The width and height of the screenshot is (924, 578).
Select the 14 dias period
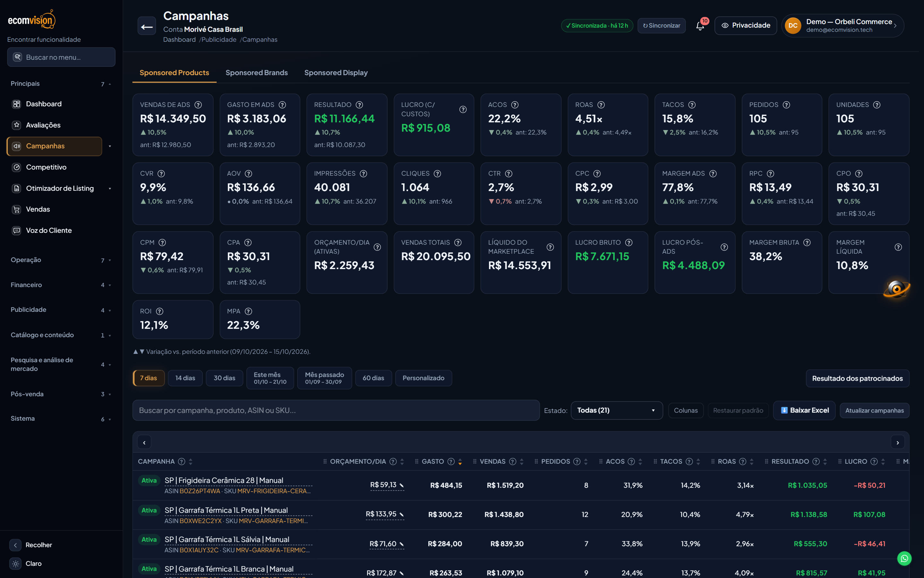point(185,378)
